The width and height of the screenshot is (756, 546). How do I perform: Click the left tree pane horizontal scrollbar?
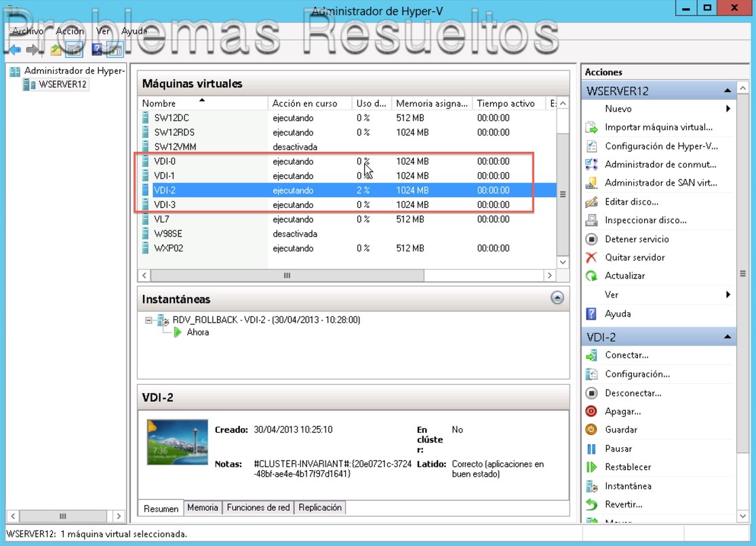tap(62, 516)
